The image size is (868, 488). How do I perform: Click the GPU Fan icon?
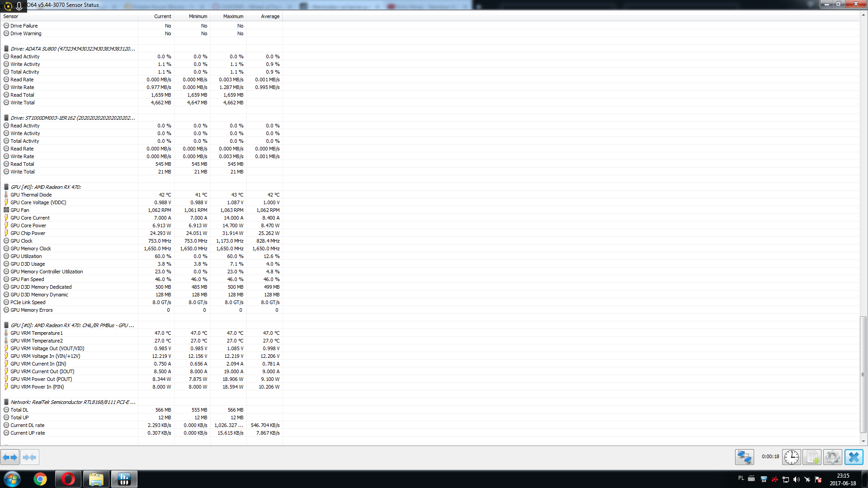(6, 210)
